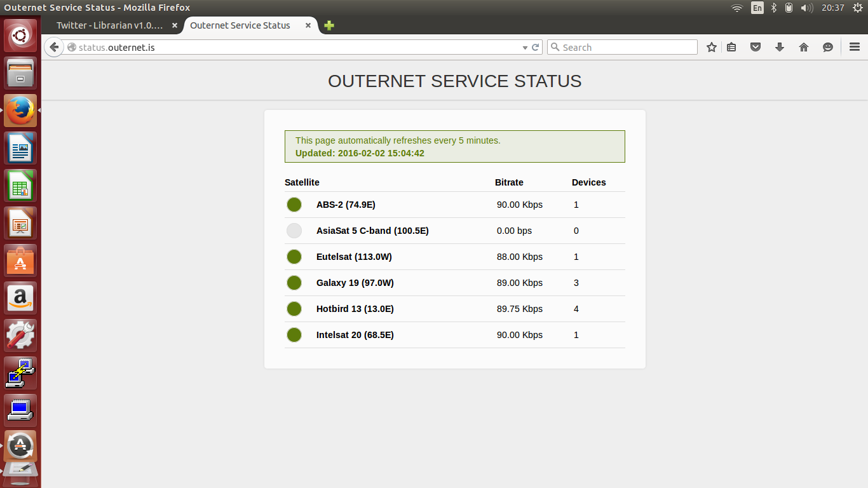The image size is (868, 488).
Task: Open Ubuntu Software Center icon
Action: coord(20,261)
